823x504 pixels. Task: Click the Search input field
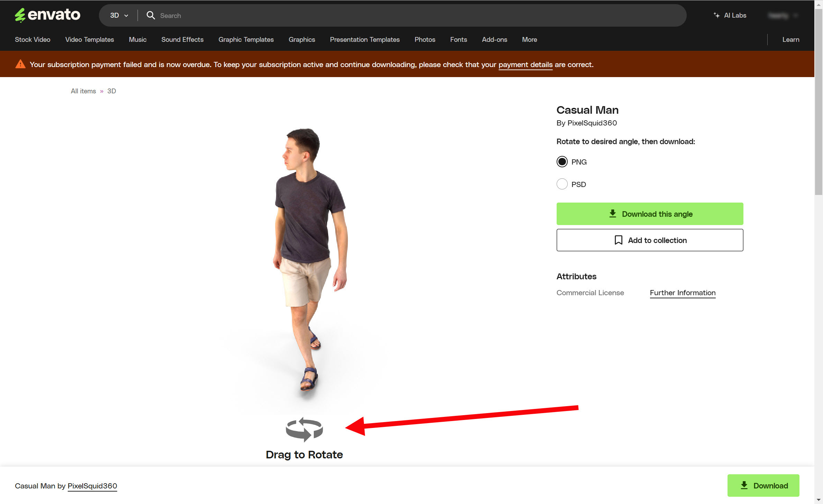coord(415,15)
